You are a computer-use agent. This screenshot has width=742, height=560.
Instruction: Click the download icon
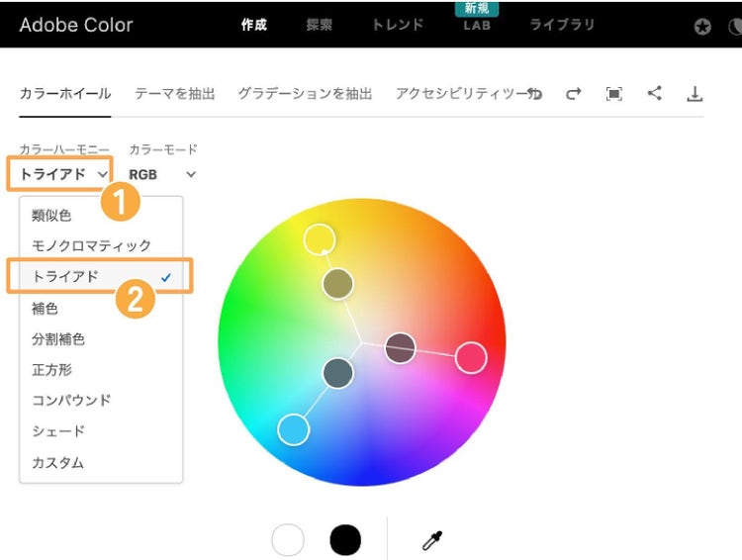click(x=695, y=94)
